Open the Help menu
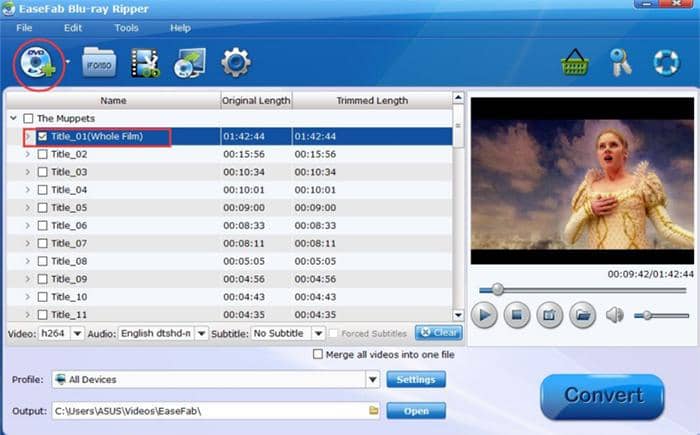 coord(180,28)
